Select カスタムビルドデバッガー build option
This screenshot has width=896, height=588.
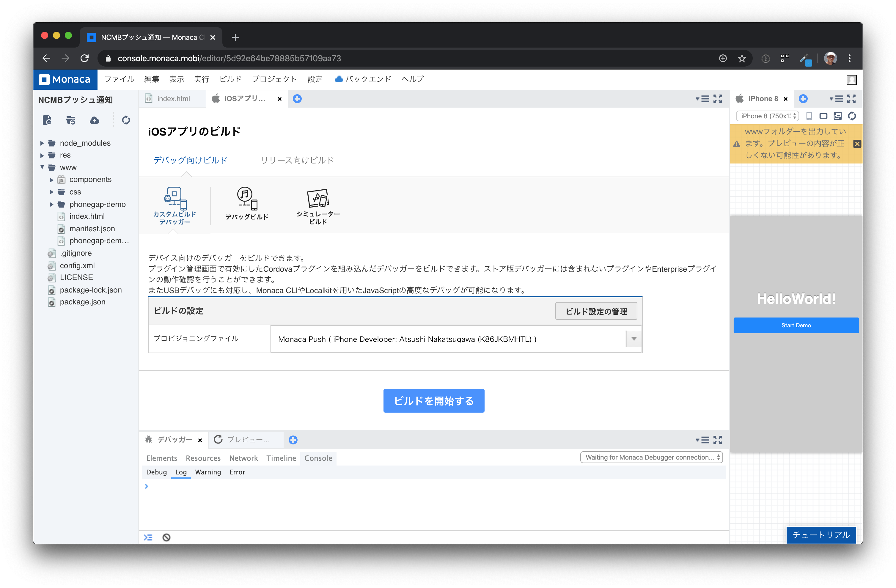[174, 206]
